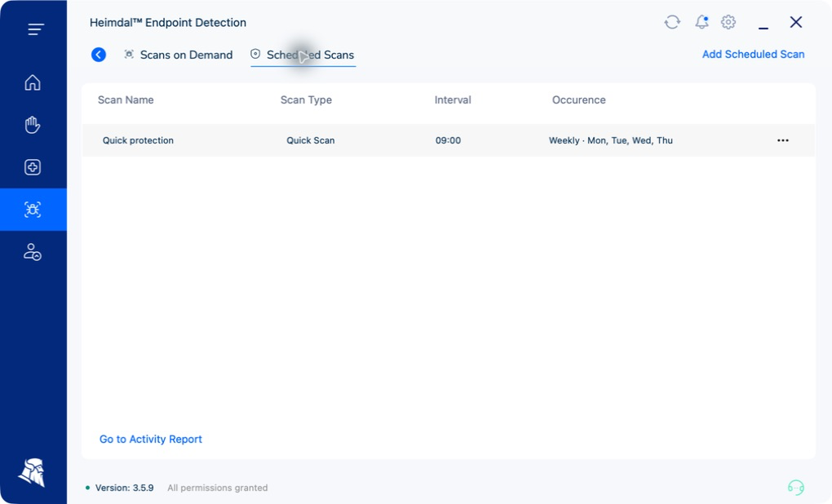Click the All permissions granted text

218,488
